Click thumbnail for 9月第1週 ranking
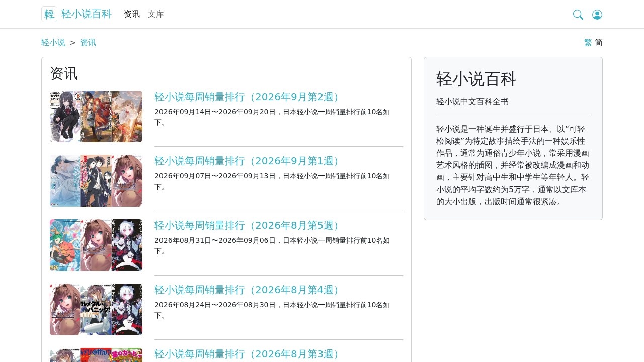 click(x=96, y=181)
